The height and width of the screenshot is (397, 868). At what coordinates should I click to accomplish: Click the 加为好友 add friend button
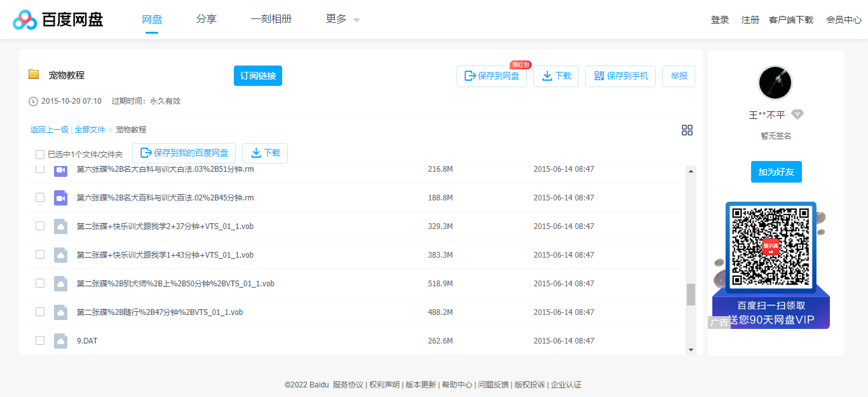776,172
